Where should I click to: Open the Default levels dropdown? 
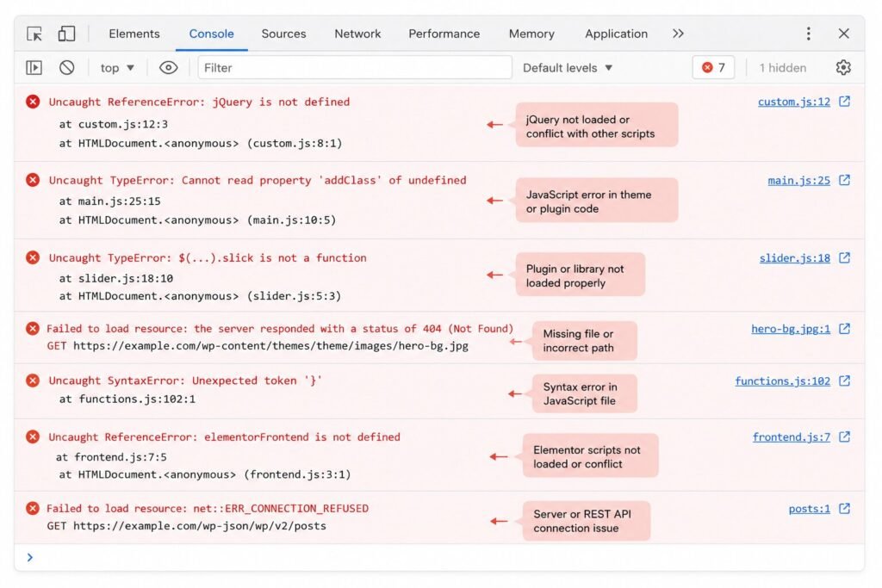(x=568, y=68)
